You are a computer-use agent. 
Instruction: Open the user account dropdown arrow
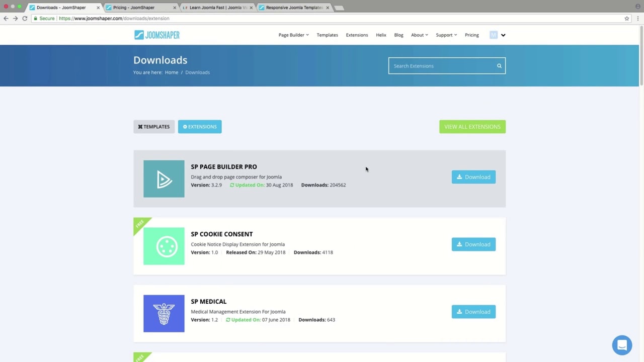point(503,35)
